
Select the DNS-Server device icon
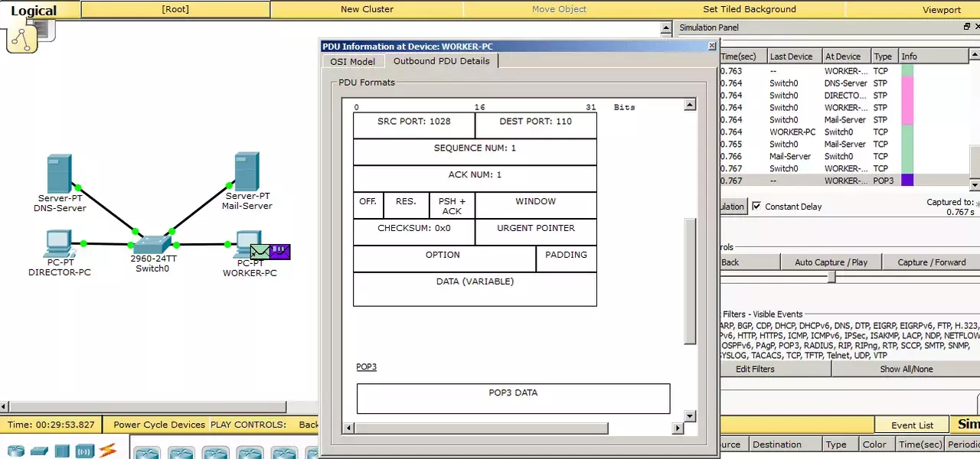[x=60, y=173]
